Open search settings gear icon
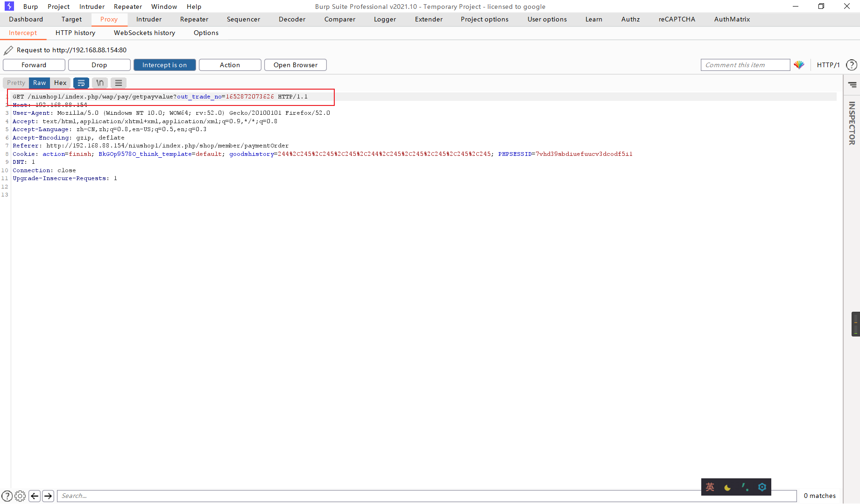Image resolution: width=860 pixels, height=504 pixels. [x=20, y=496]
